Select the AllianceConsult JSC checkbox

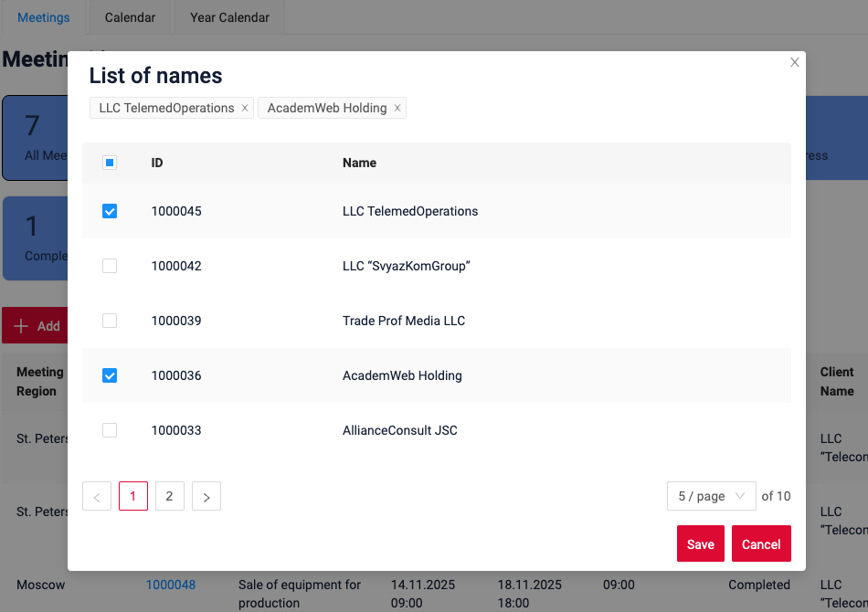coord(110,430)
